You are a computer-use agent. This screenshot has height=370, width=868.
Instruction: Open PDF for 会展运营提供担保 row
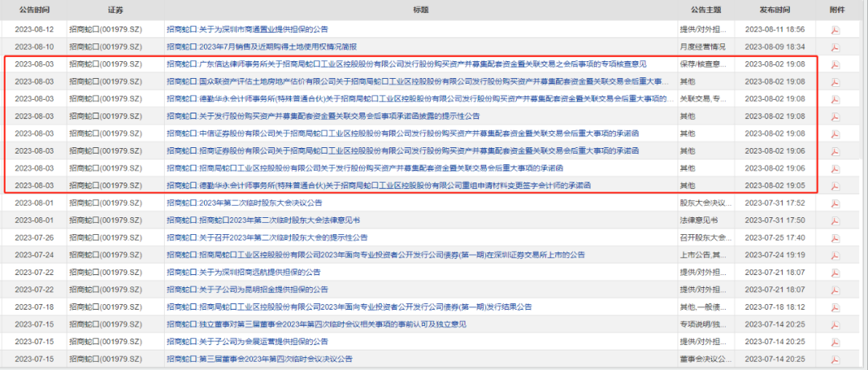click(x=835, y=341)
